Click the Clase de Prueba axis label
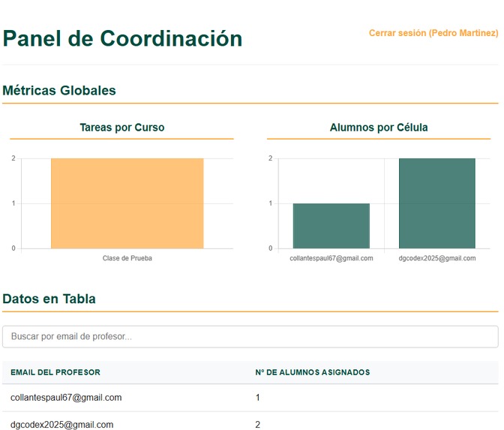 click(127, 258)
